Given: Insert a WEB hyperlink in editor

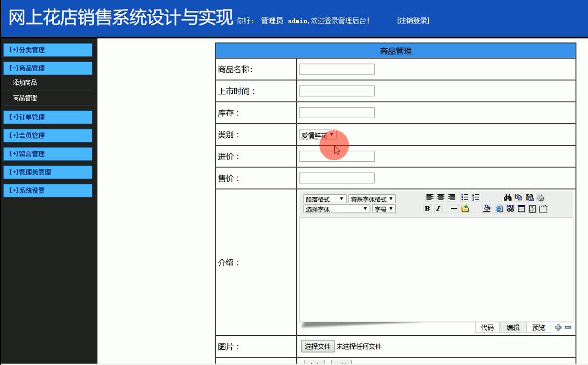Looking at the screenshot, I should click(x=510, y=209).
